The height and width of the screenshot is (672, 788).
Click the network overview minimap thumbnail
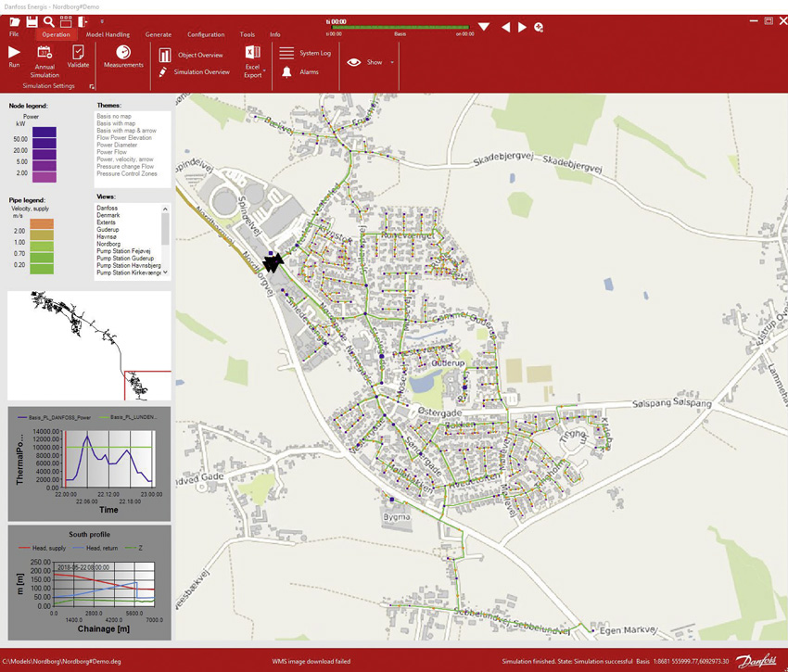(x=89, y=346)
